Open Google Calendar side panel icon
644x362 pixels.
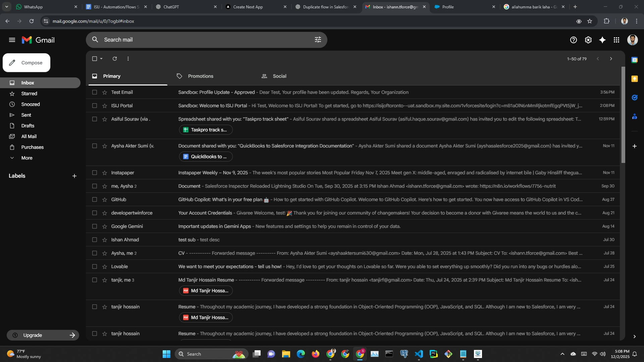(634, 60)
